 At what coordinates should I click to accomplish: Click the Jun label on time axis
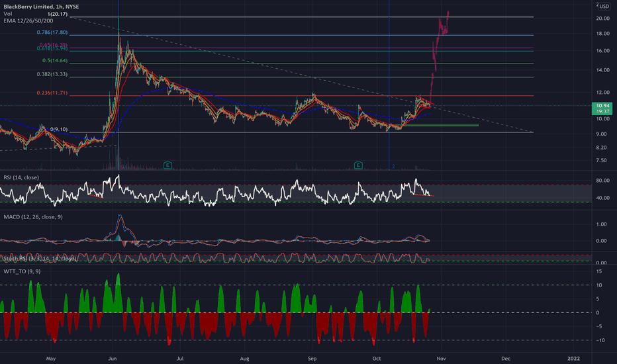pos(113,359)
